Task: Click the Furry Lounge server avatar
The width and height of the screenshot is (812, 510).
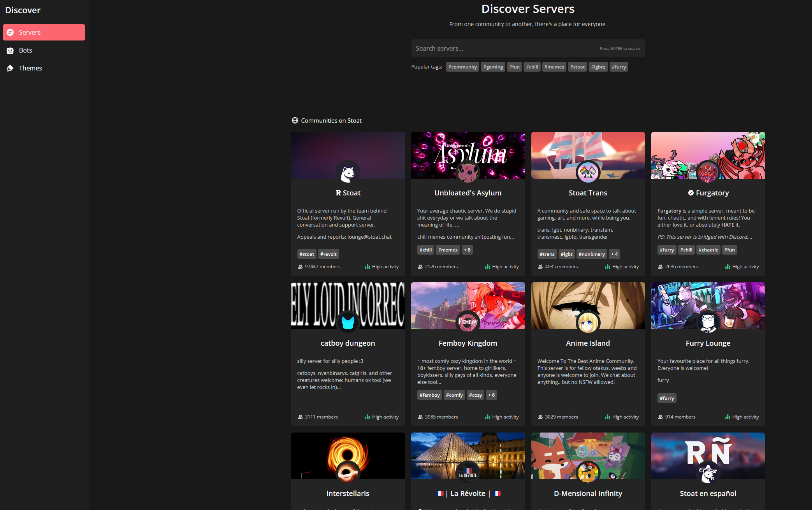Action: [x=708, y=323]
